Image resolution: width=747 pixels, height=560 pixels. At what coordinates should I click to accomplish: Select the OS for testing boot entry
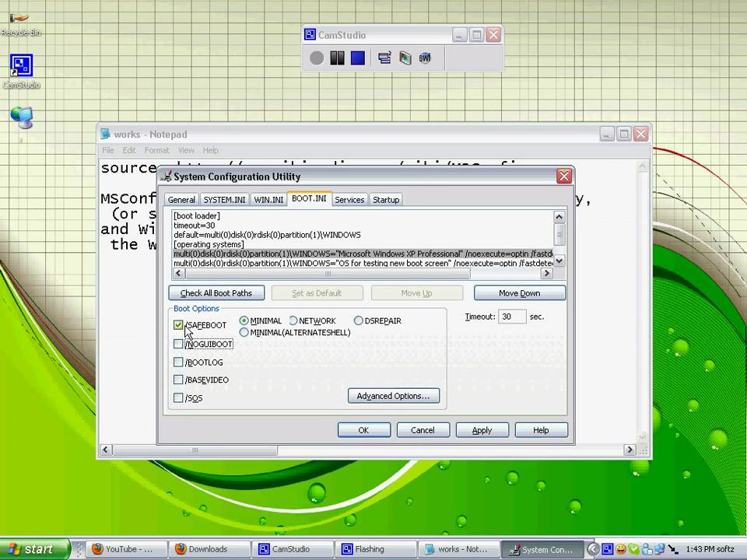point(363,263)
